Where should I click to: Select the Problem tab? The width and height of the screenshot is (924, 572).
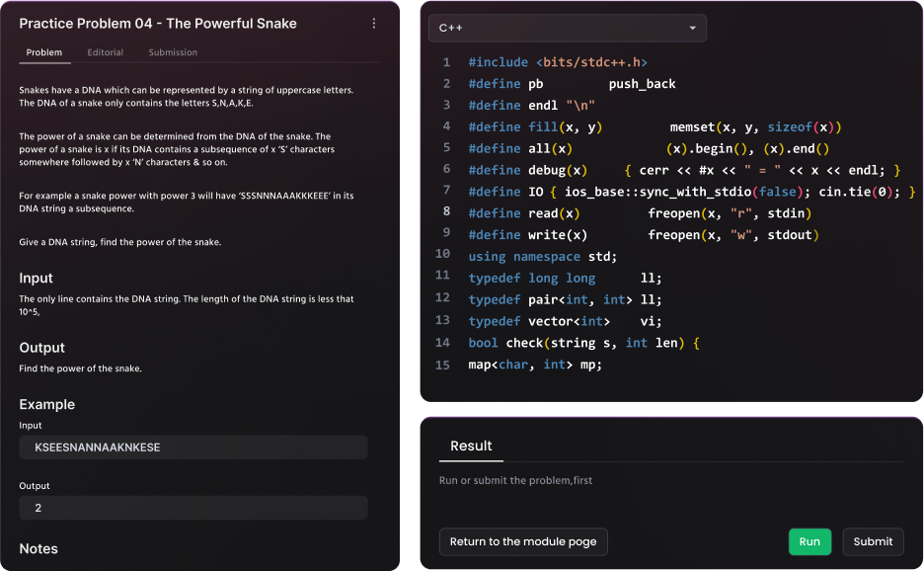point(44,52)
